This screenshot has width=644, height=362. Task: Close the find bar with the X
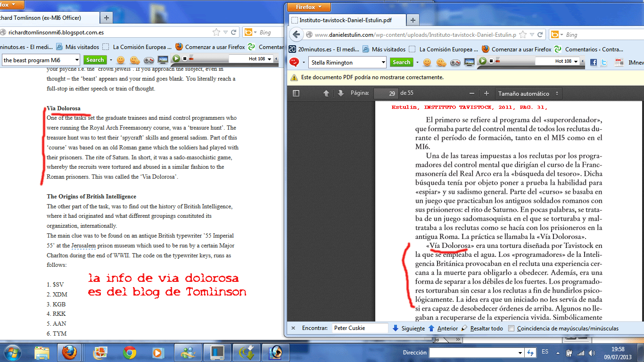pyautogui.click(x=293, y=328)
